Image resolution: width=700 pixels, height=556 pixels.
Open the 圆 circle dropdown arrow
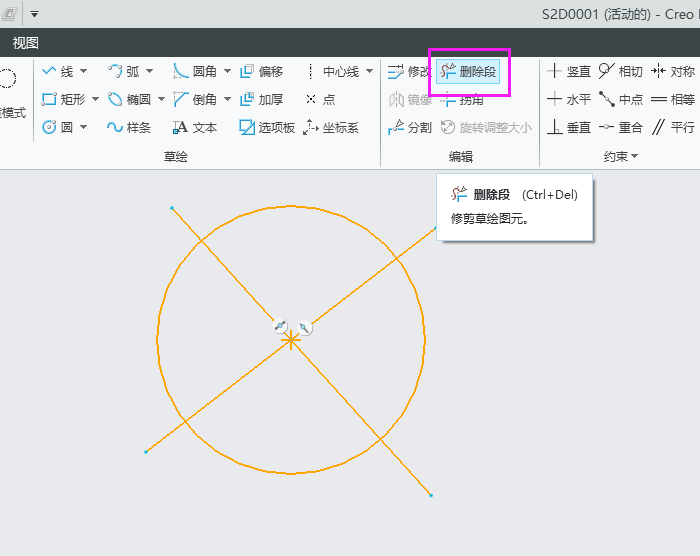pos(83,127)
